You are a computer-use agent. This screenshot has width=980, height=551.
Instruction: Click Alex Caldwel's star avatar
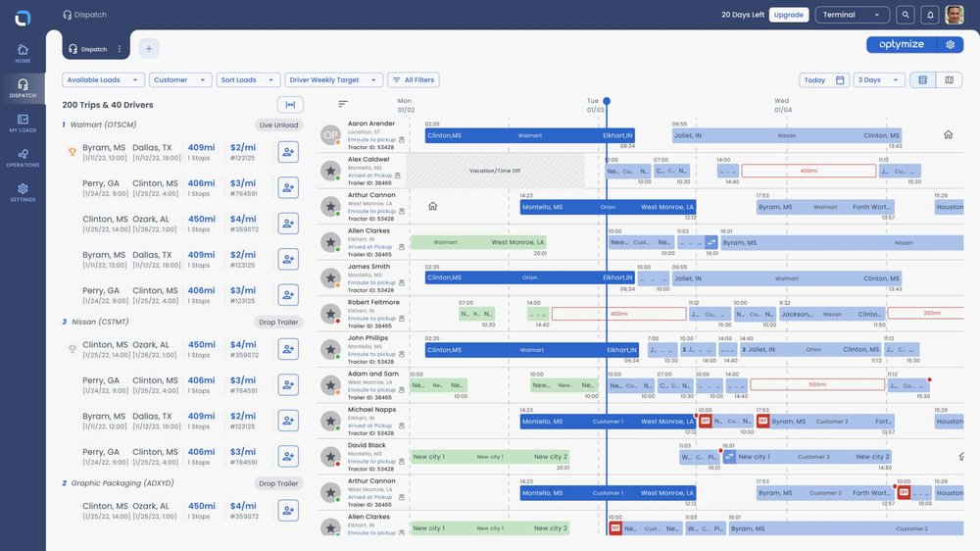pyautogui.click(x=330, y=171)
